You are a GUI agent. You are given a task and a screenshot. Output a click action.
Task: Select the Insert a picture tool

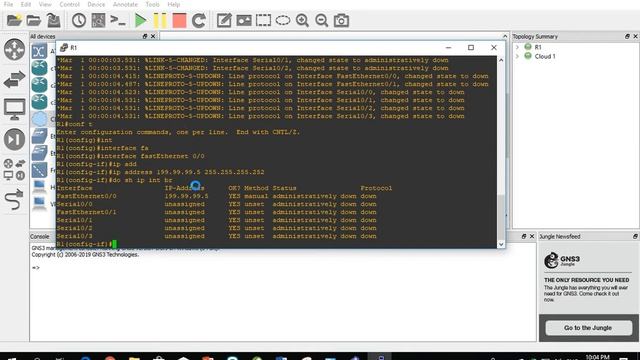click(x=244, y=20)
